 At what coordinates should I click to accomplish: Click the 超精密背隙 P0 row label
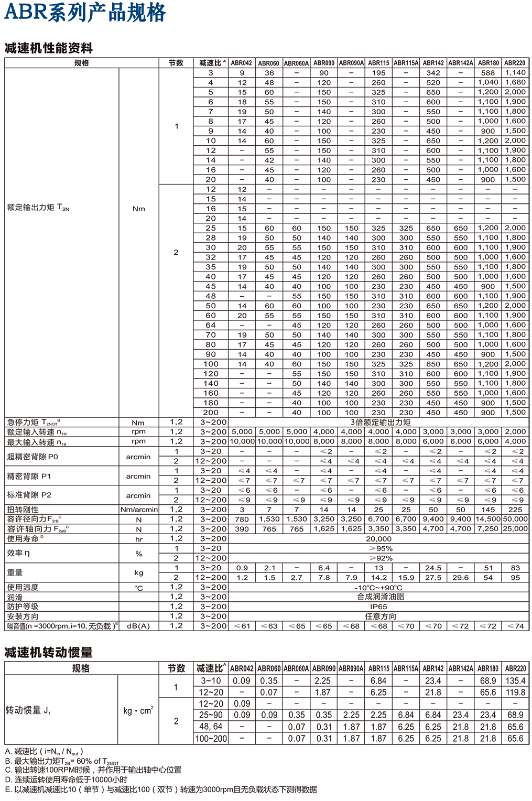click(31, 457)
